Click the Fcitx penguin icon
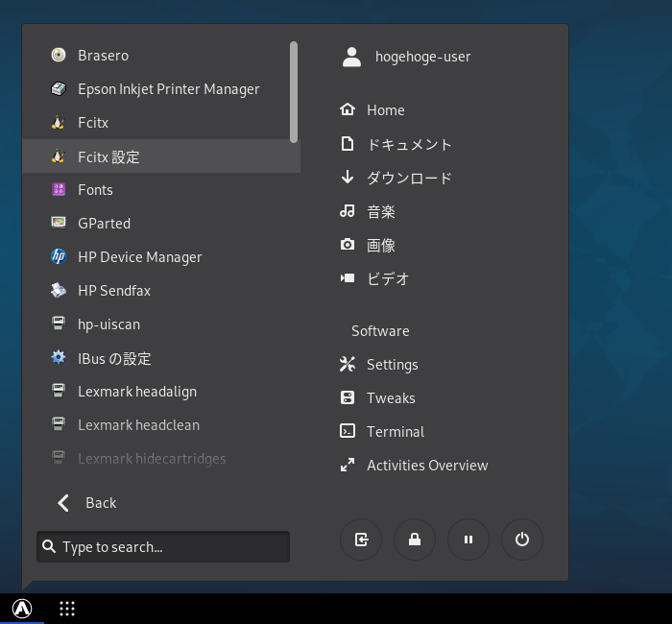 click(59, 123)
